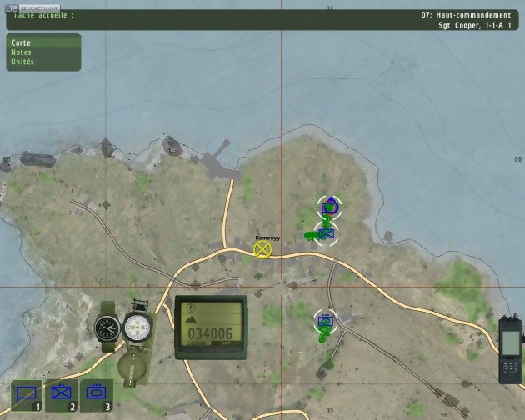Select armored group 3 in bottom bar
Screen dimensions: 525x420
(x=97, y=395)
